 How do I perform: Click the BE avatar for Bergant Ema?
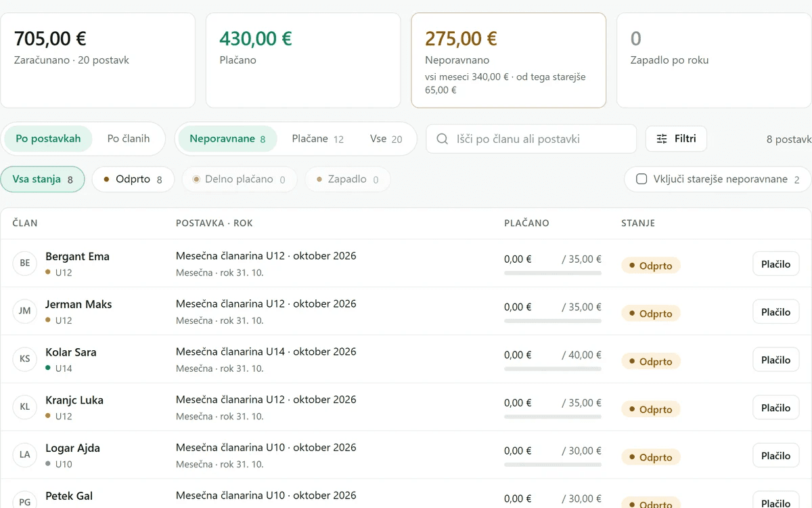(x=25, y=263)
